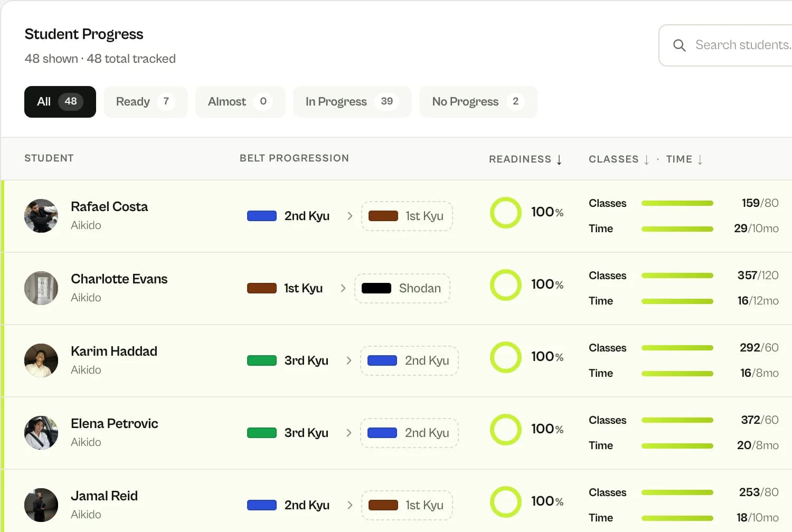Show the In Progress students tab
The height and width of the screenshot is (532, 792).
352,102
